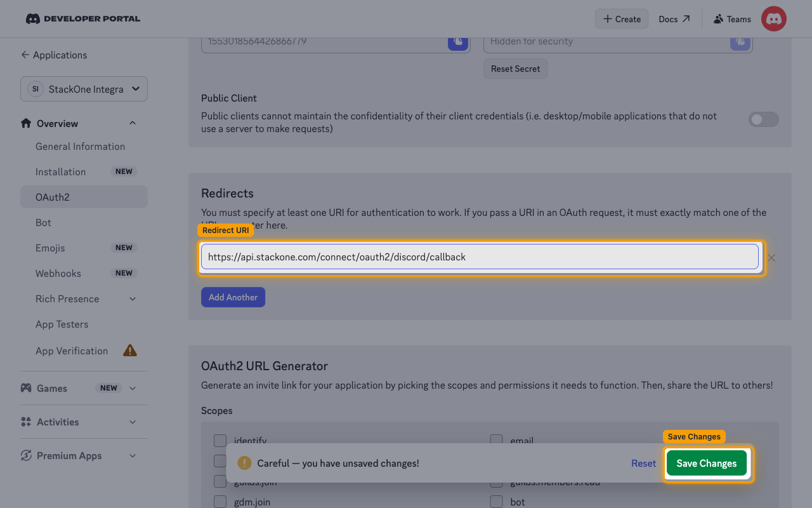Open the Installation page
Image resolution: width=812 pixels, height=508 pixels.
coord(60,171)
